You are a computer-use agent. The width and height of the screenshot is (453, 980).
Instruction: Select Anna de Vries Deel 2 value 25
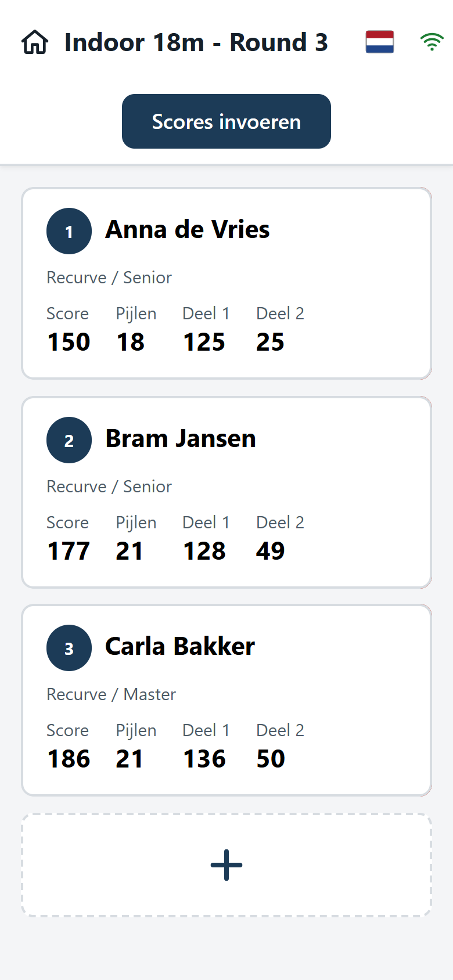click(x=270, y=342)
